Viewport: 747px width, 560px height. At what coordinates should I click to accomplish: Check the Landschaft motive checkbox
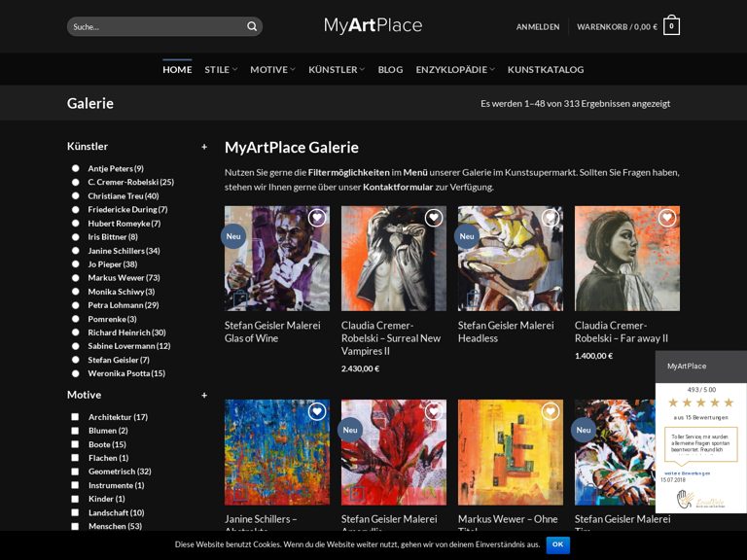pos(75,512)
